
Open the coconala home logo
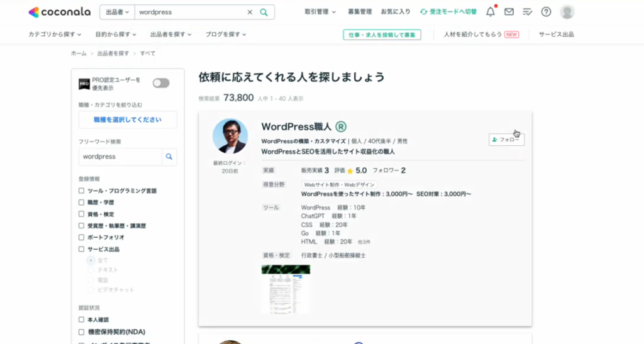pos(60,12)
